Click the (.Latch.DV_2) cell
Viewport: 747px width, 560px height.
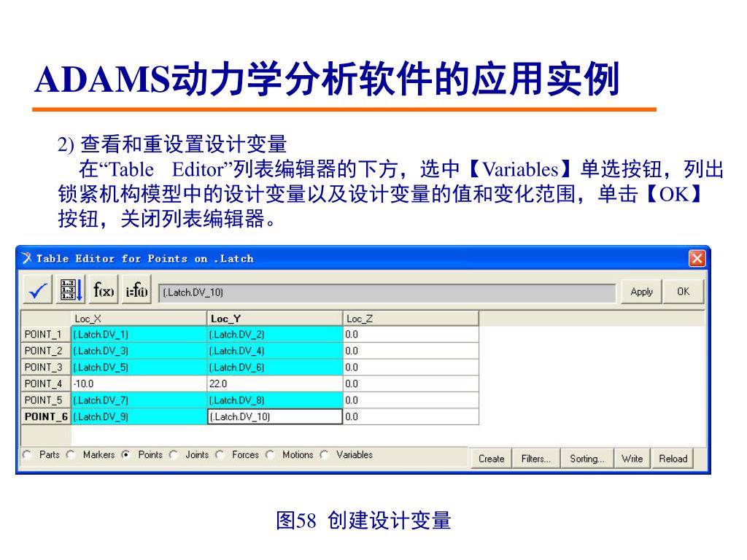click(x=275, y=334)
